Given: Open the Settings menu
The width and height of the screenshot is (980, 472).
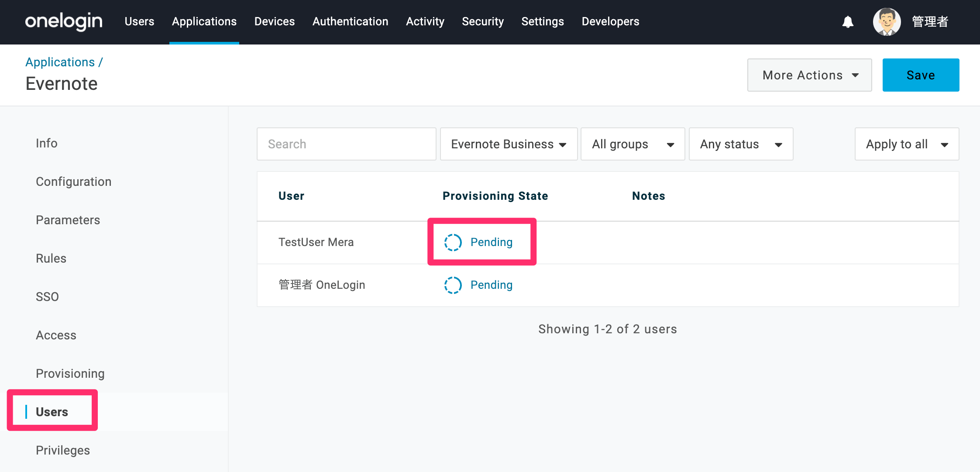Looking at the screenshot, I should [x=543, y=21].
